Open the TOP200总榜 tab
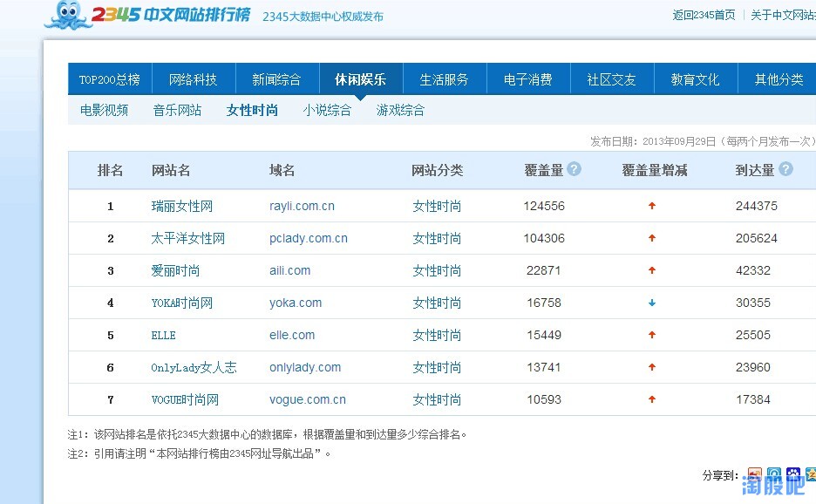 pos(110,79)
